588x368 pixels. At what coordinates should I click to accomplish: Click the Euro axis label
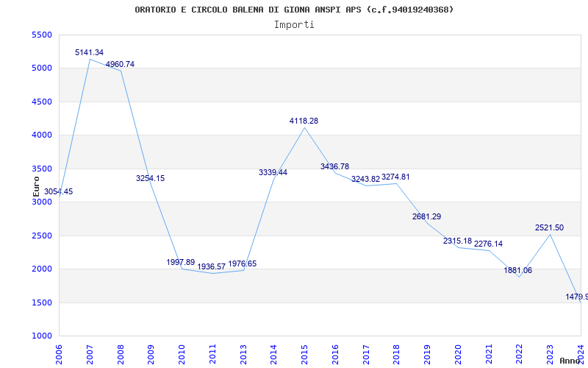click(x=36, y=186)
